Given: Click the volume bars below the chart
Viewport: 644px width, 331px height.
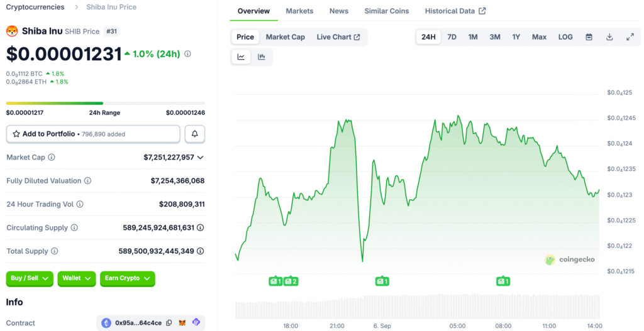Looking at the screenshot, I should tap(418, 306).
